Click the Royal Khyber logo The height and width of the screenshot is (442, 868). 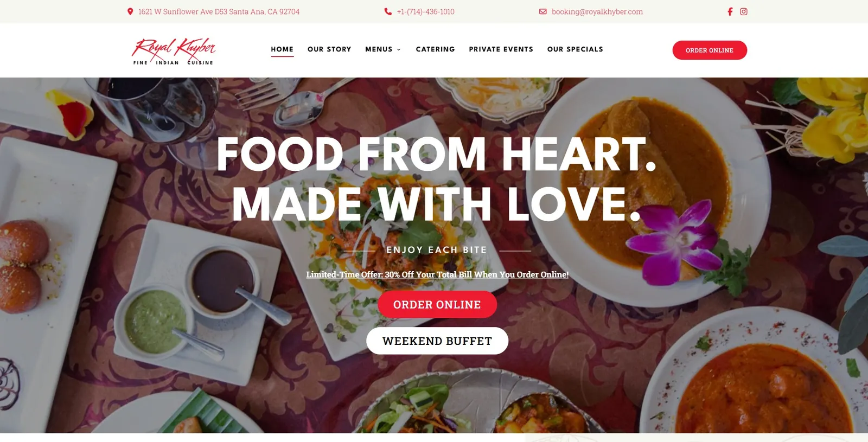pos(174,51)
